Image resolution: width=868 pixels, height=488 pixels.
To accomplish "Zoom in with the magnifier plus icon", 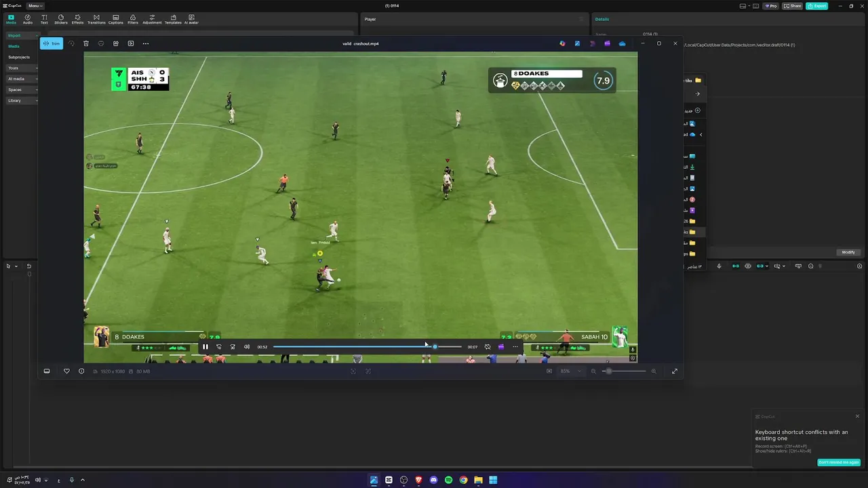I will point(654,371).
